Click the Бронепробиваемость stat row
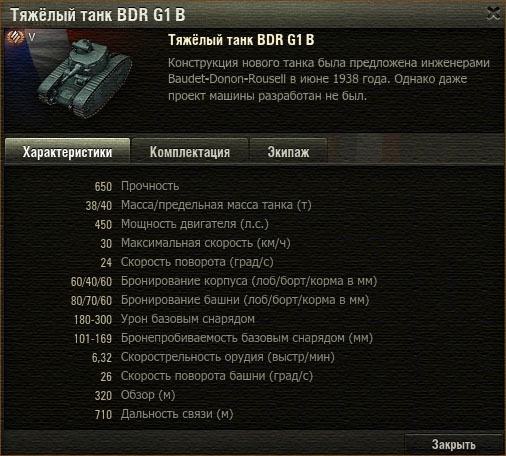 coord(223,338)
